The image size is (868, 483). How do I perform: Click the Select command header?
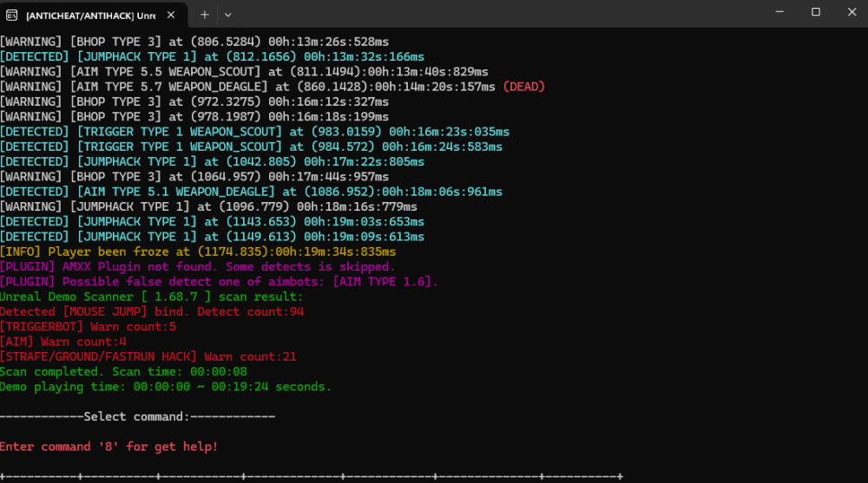tap(138, 416)
